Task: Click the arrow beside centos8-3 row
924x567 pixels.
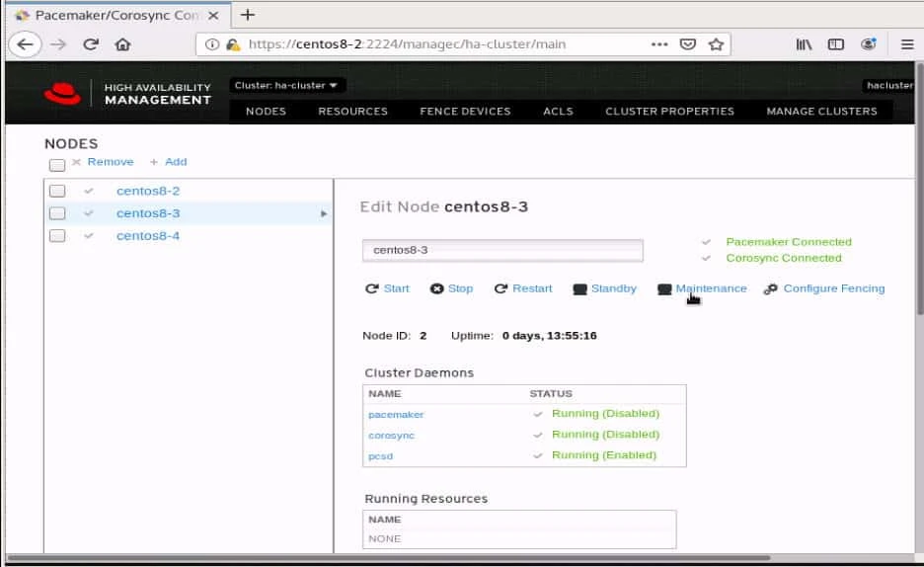Action: [x=324, y=213]
